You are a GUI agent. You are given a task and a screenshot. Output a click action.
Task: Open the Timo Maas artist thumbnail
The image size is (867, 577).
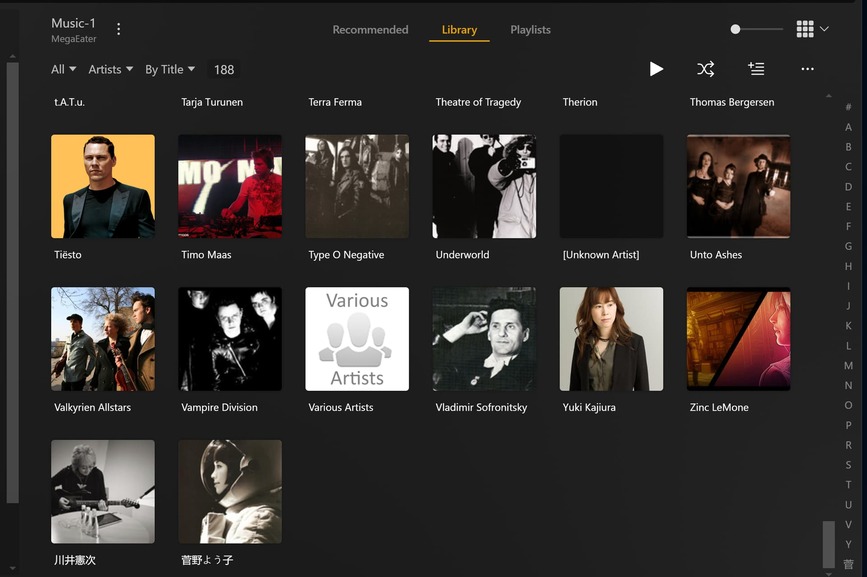click(230, 186)
